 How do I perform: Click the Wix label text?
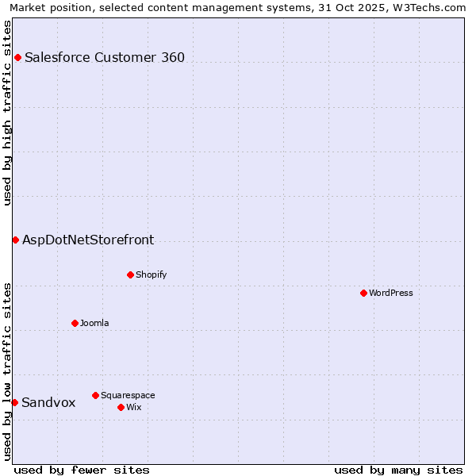click(x=134, y=407)
